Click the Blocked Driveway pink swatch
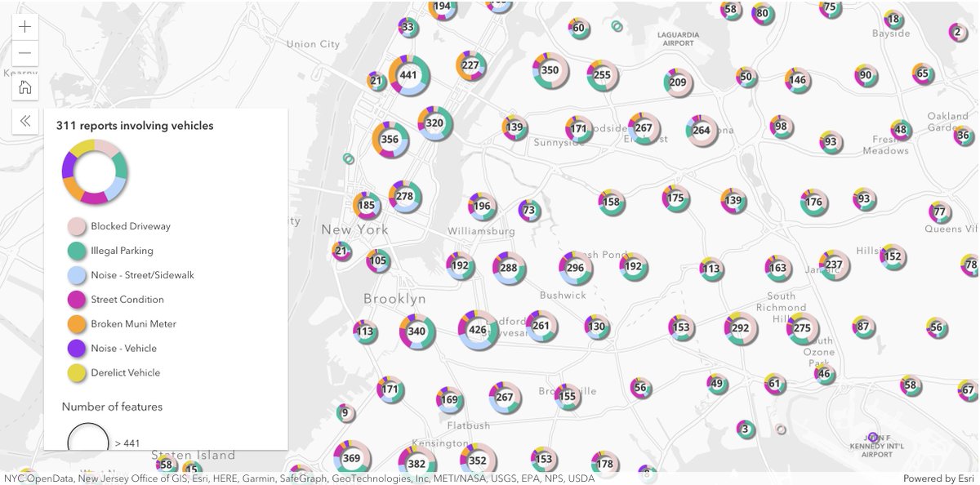The image size is (980, 485). (77, 226)
